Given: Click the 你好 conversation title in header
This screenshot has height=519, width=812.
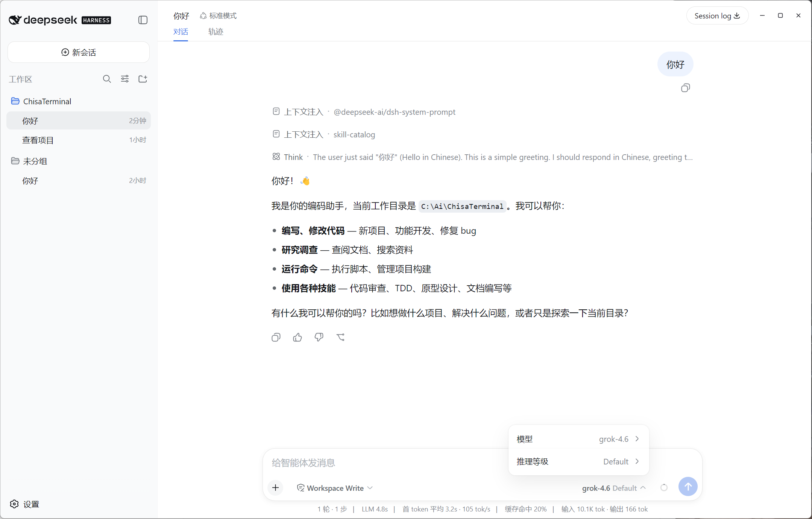Looking at the screenshot, I should 181,16.
